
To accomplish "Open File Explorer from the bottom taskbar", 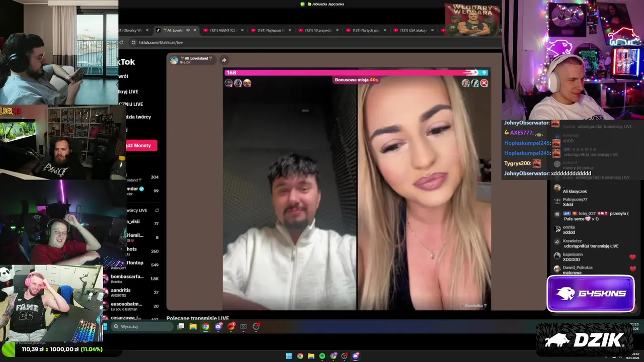I will (311, 356).
